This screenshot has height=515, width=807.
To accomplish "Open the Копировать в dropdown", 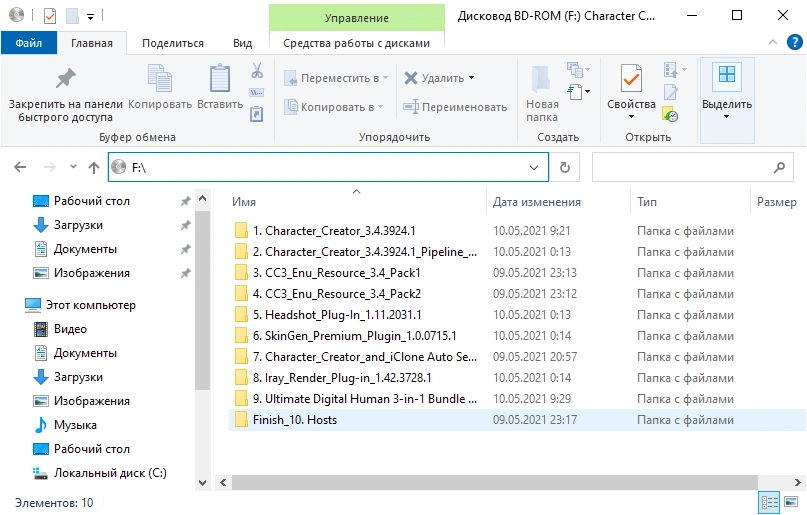I will click(x=335, y=107).
